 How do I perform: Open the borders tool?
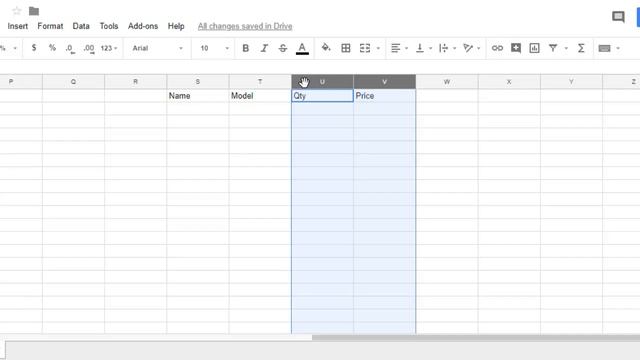346,48
